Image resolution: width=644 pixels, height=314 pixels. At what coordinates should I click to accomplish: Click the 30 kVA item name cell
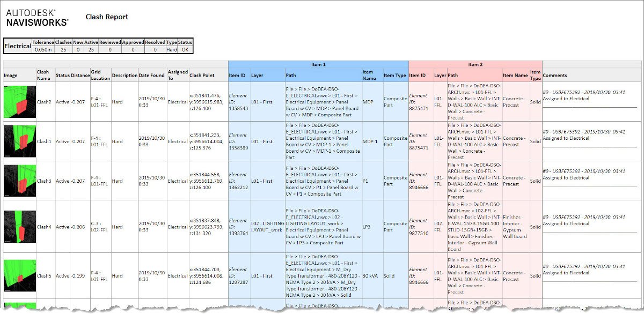click(371, 276)
